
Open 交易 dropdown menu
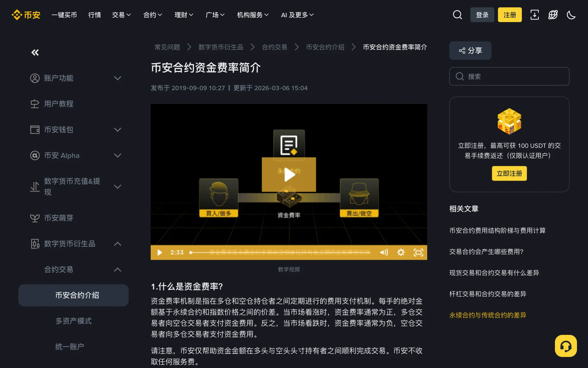121,15
